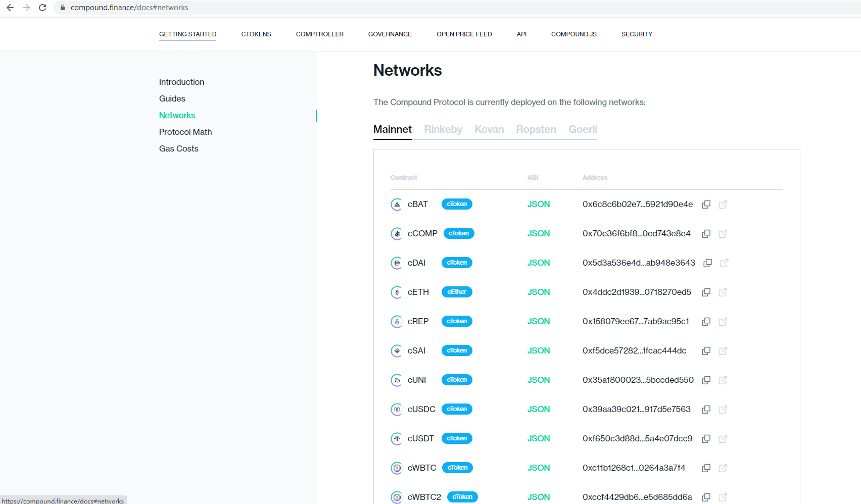
Task: Open the Compound.js nav section
Action: coord(574,34)
